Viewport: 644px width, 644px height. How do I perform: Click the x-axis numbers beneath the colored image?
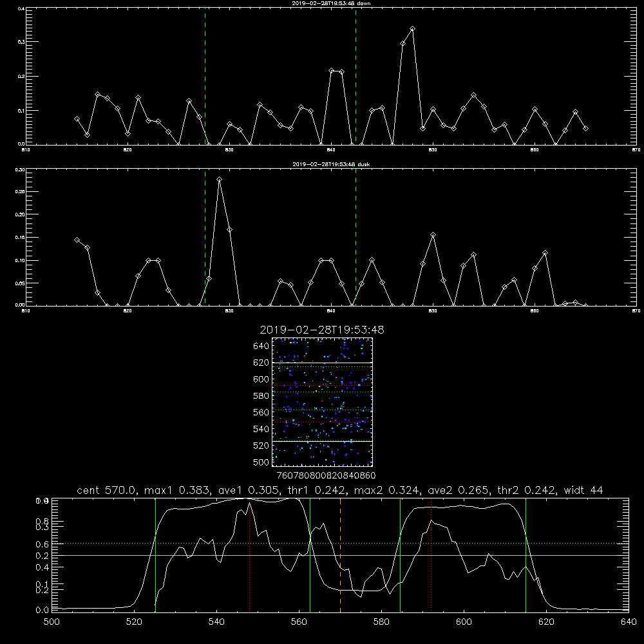tap(326, 475)
